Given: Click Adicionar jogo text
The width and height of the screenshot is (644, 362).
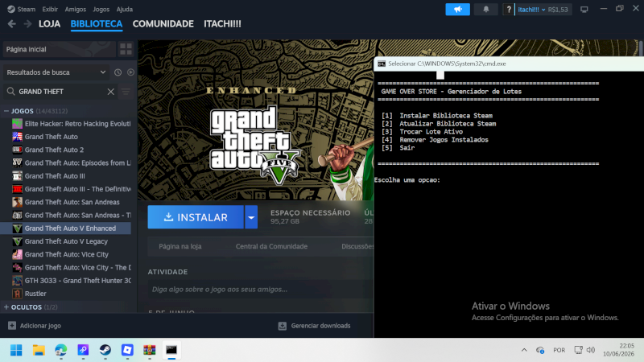Looking at the screenshot, I should click(x=40, y=326).
